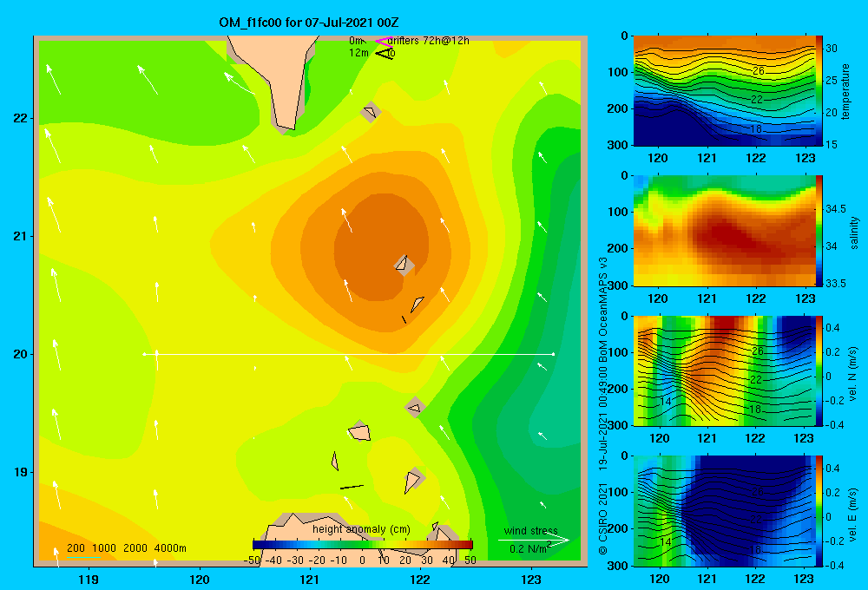
Task: Click the temperature panel color scale
Action: [819, 90]
